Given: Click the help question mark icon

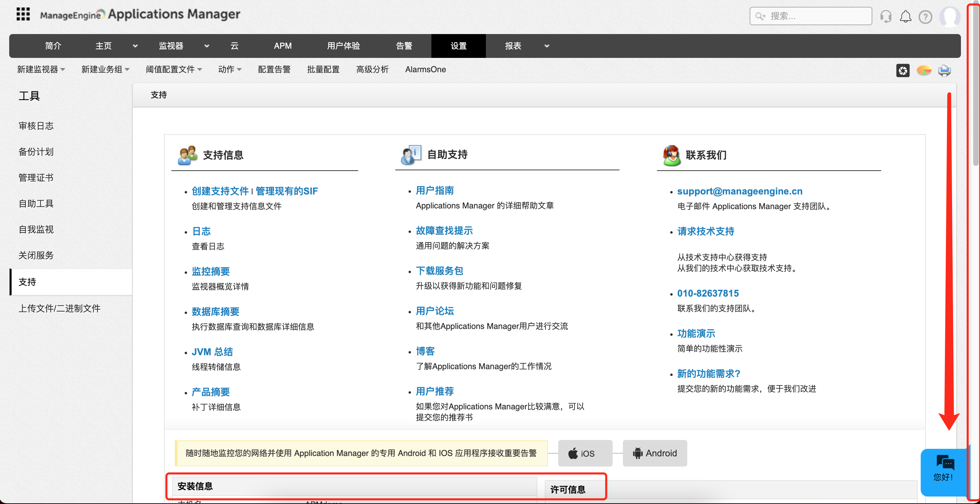Looking at the screenshot, I should tap(925, 17).
